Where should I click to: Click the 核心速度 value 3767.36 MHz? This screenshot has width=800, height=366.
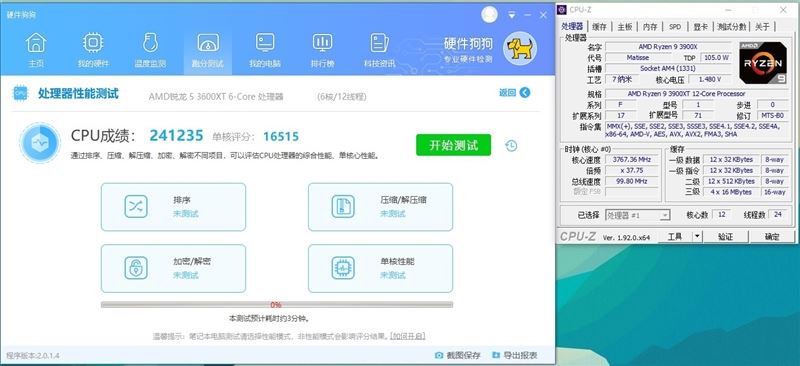pos(633,160)
